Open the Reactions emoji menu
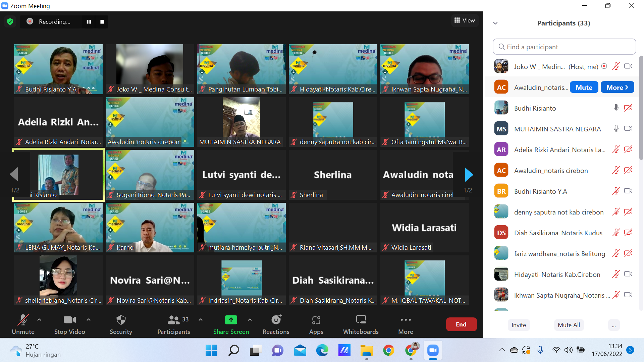Screen dimensions: 644x362 coord(276,324)
